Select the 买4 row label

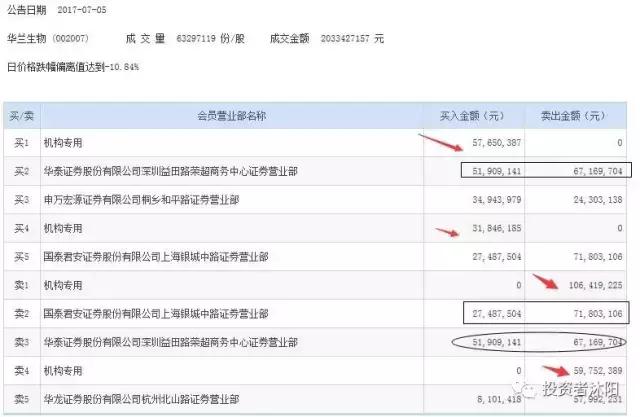22,228
